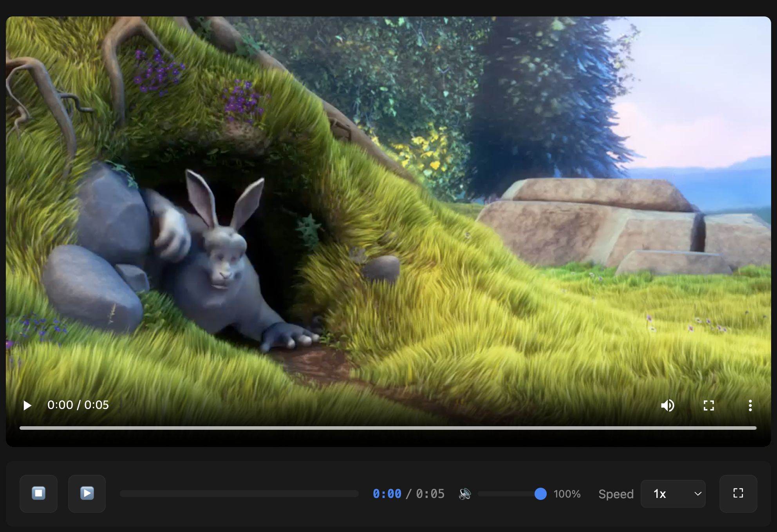Screen dimensions: 777x532
Task: Click the play button in the bottom control bar
Action: (x=87, y=494)
